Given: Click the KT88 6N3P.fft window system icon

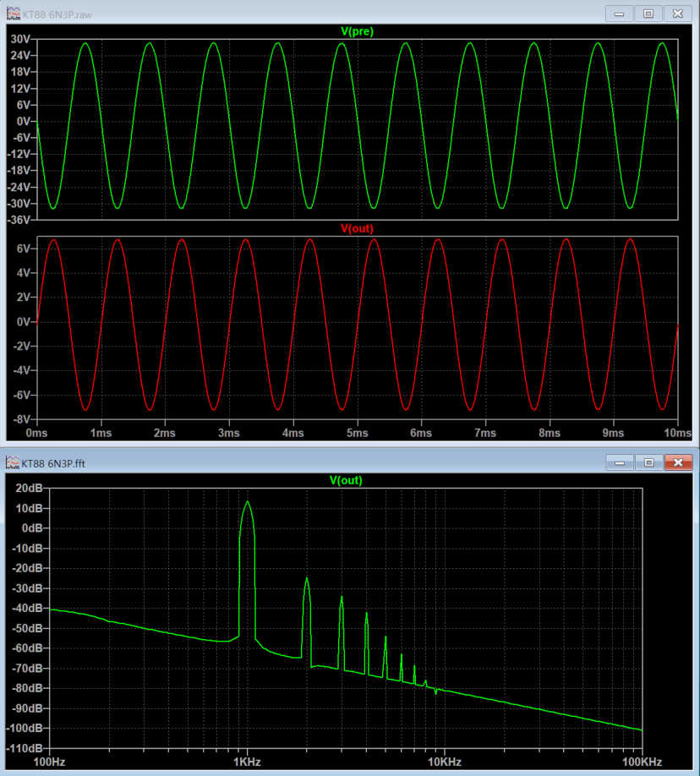Looking at the screenshot, I should point(12,462).
